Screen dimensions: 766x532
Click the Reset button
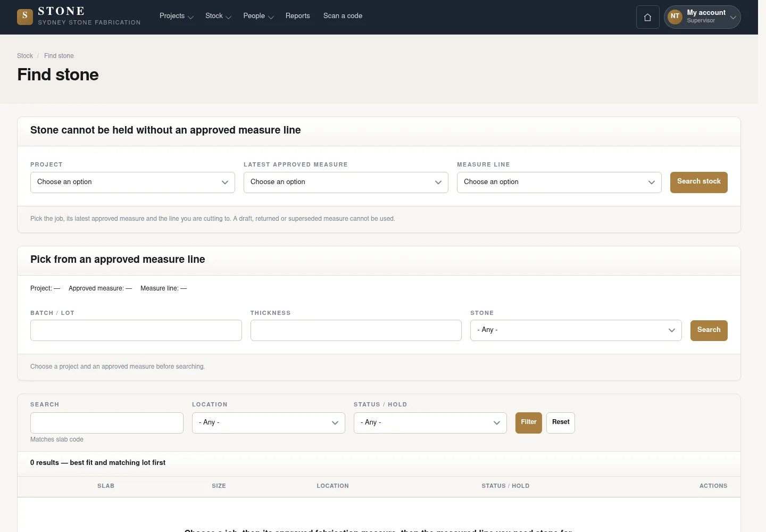[x=561, y=423]
